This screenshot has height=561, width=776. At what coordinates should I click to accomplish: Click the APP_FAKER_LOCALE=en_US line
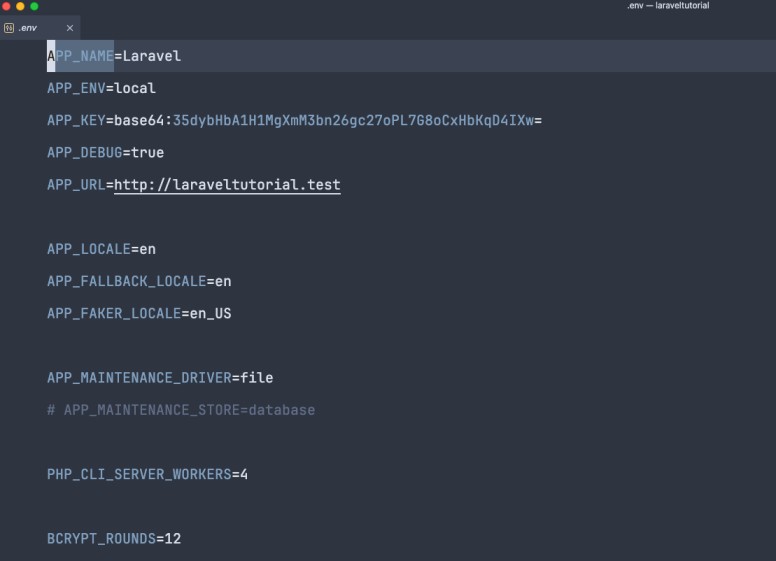[139, 313]
